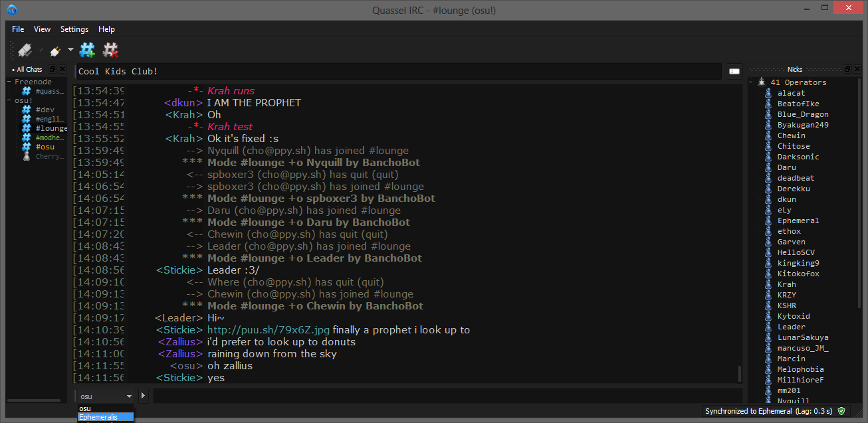This screenshot has width=868, height=423.
Task: Click the user icon beside HelloSCV
Action: 769,252
